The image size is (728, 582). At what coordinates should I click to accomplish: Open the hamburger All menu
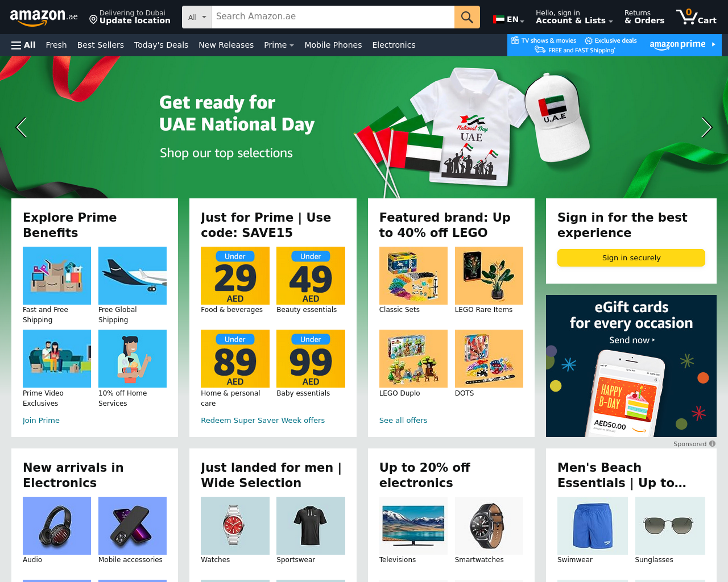pos(23,45)
